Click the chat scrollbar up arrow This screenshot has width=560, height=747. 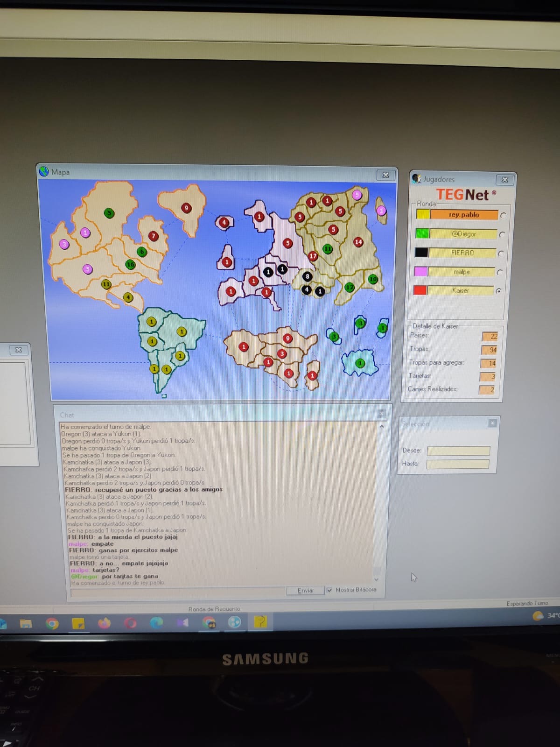point(381,426)
